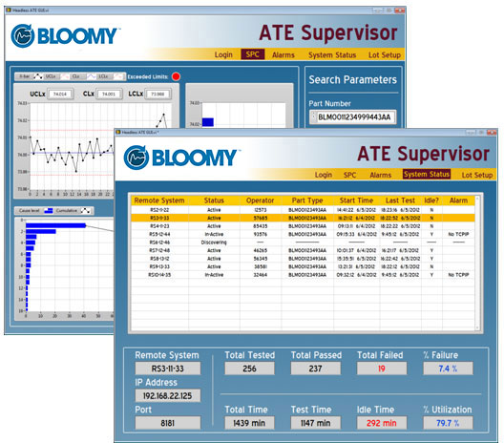504x443 pixels.
Task: Click the Bloomy logo icon in back window
Action: pos(23,35)
